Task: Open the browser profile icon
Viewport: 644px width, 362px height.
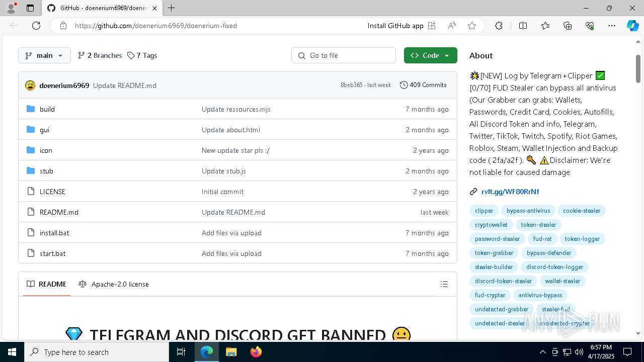Action: coord(11,8)
